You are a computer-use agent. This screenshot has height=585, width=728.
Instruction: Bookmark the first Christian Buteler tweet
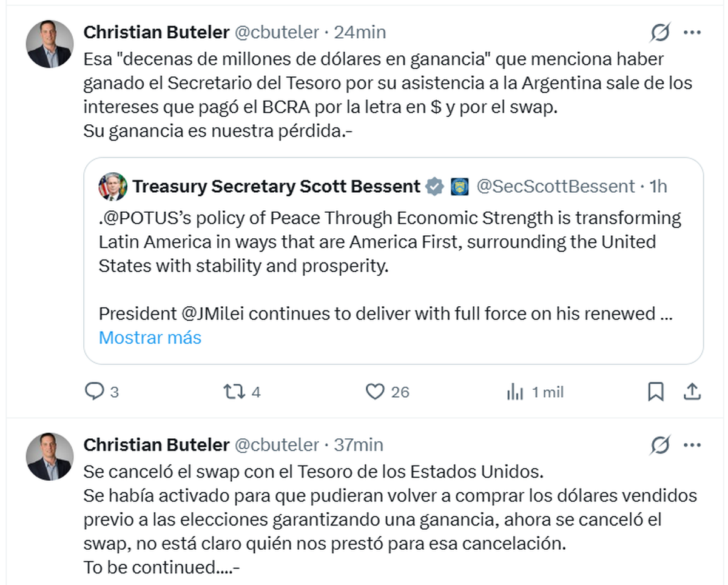(655, 392)
